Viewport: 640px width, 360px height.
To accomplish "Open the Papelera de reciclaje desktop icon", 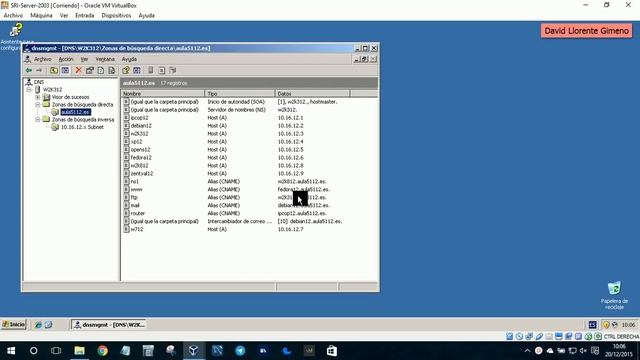I will pos(614,295).
